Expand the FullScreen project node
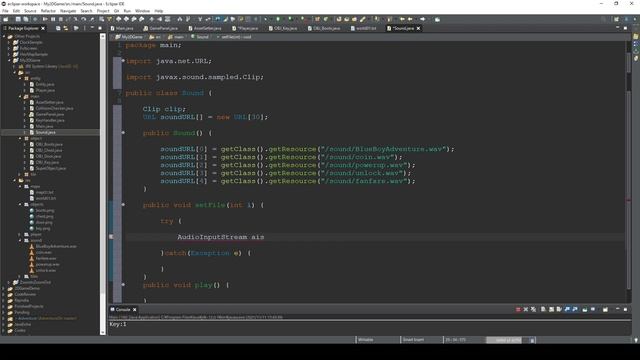 (x=9, y=48)
